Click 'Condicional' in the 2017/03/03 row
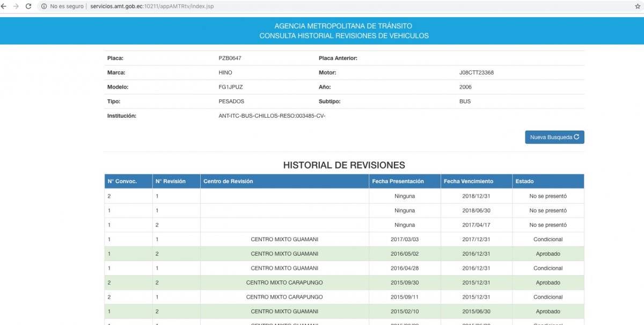This screenshot has width=644, height=325. tap(548, 240)
